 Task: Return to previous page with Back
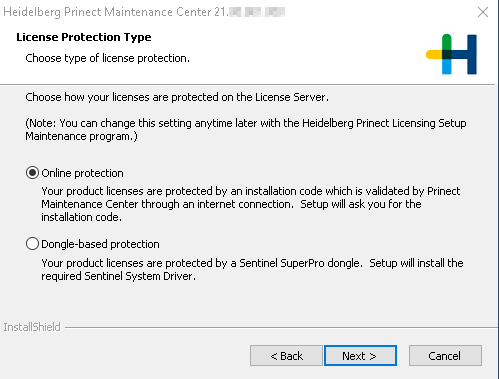pos(286,356)
